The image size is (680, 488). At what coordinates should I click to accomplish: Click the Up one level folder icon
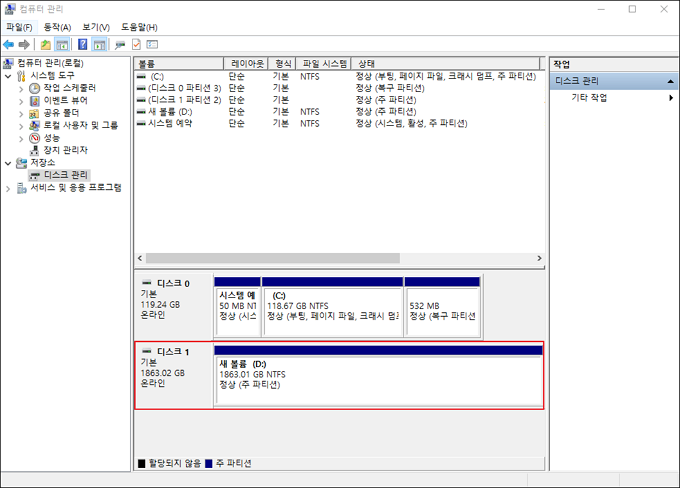[x=46, y=44]
